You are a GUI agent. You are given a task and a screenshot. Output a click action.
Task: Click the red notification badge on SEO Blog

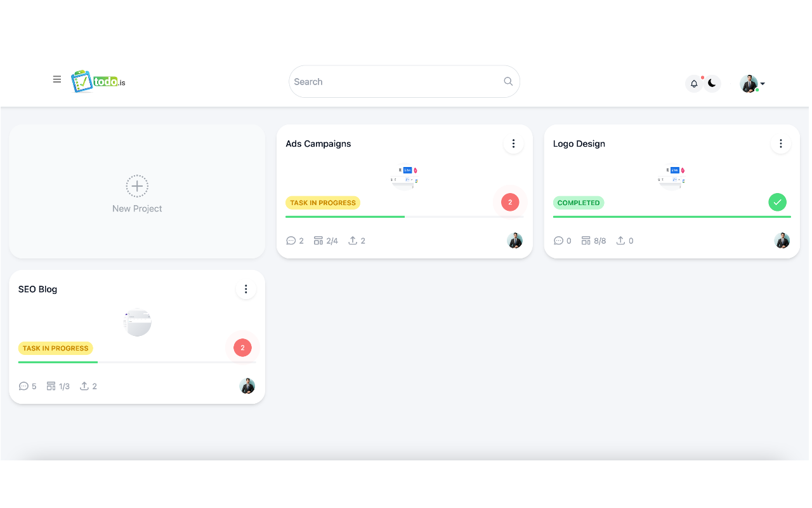tap(242, 347)
